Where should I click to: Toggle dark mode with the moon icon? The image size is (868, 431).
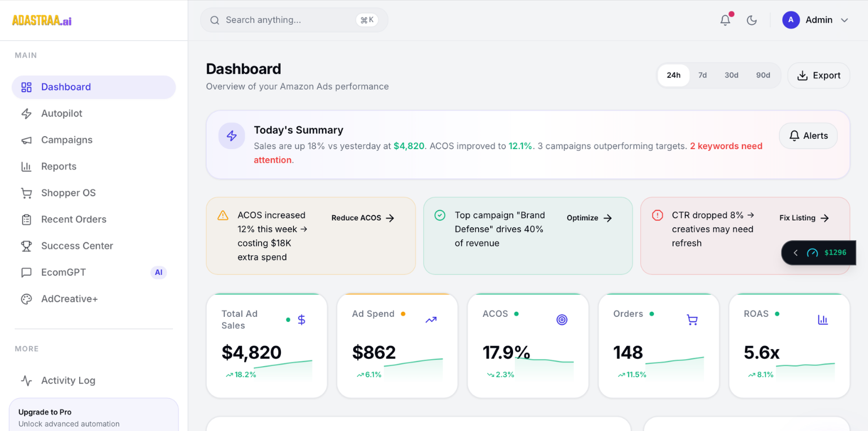(x=752, y=20)
